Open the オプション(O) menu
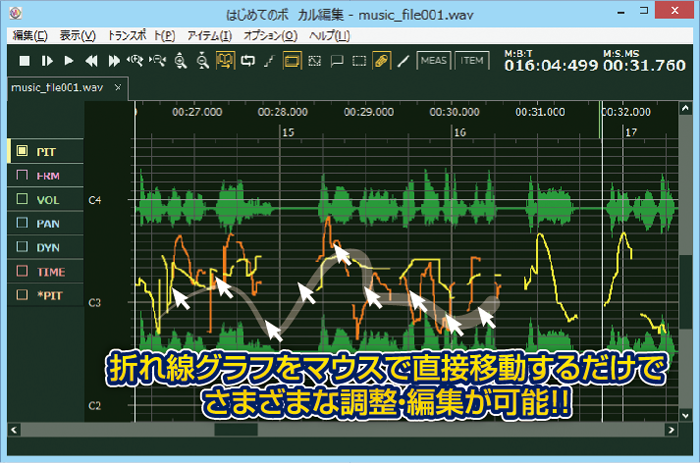 [270, 36]
